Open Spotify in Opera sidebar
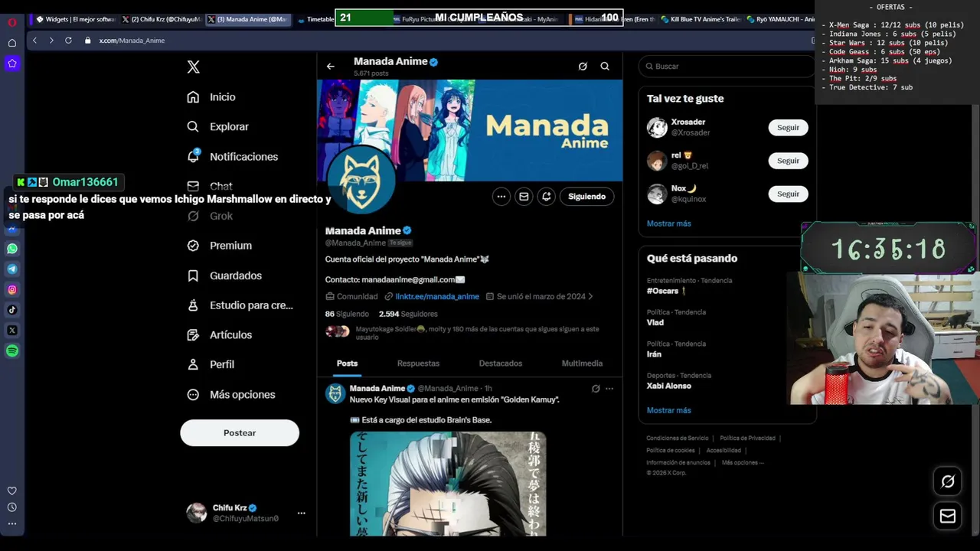The height and width of the screenshot is (551, 980). (x=12, y=351)
